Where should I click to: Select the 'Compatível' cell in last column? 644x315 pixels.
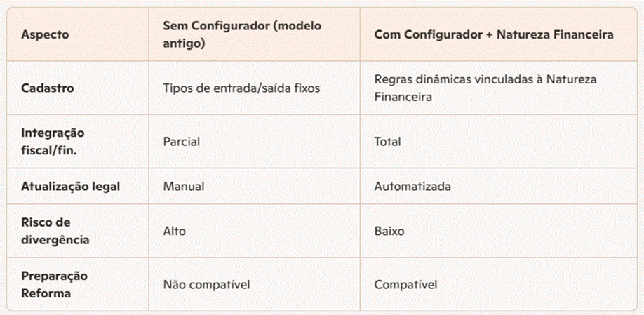tap(405, 284)
